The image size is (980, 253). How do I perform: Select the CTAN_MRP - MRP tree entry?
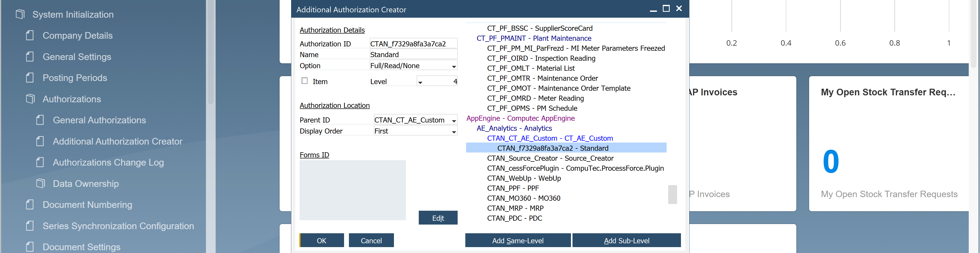pyautogui.click(x=515, y=208)
